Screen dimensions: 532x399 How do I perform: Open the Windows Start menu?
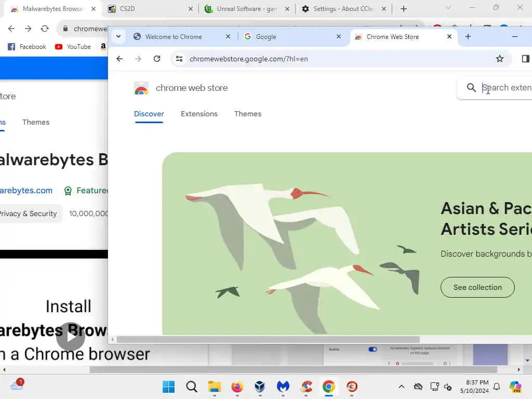coord(168,387)
